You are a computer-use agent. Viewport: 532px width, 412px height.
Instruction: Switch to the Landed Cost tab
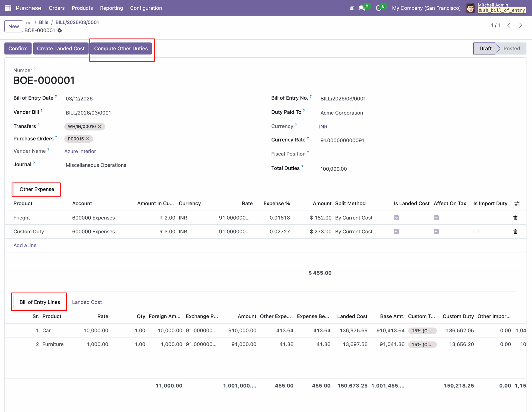tap(87, 302)
